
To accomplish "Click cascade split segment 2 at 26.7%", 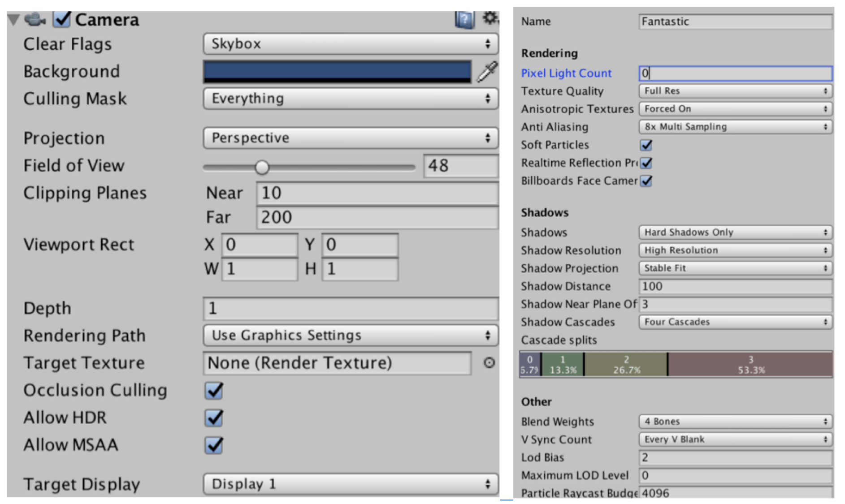I will click(x=626, y=364).
